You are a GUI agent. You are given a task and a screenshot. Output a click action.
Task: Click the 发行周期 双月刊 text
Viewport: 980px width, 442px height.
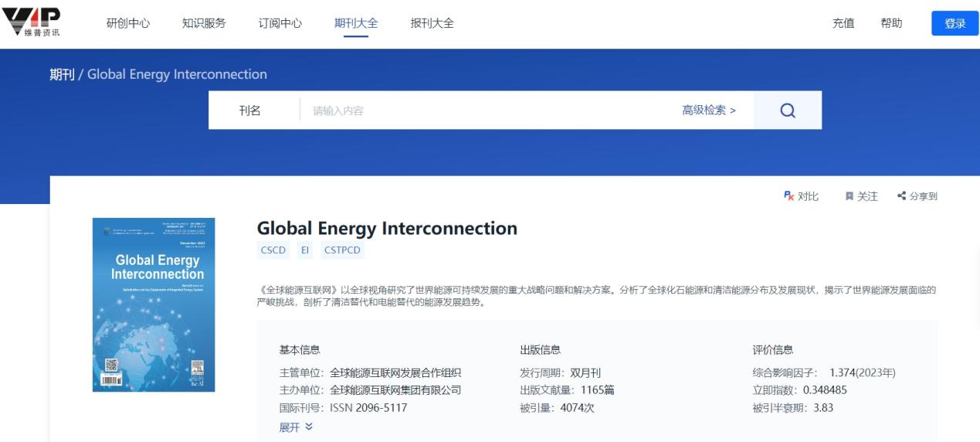tap(560, 372)
